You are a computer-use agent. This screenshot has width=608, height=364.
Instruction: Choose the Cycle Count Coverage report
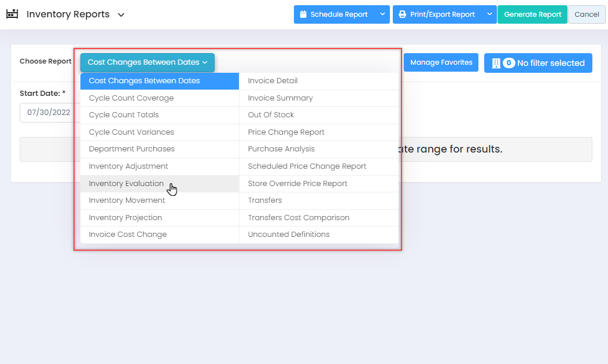(x=131, y=98)
